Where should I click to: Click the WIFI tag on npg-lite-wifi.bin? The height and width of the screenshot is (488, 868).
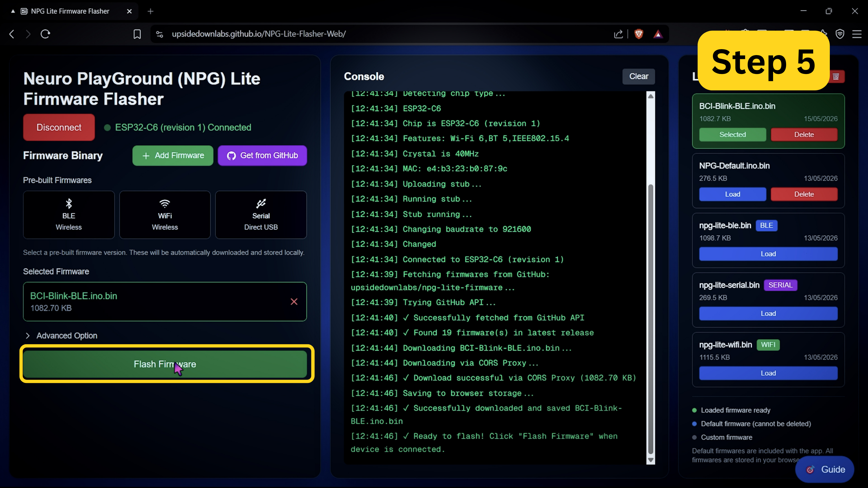[x=768, y=345]
